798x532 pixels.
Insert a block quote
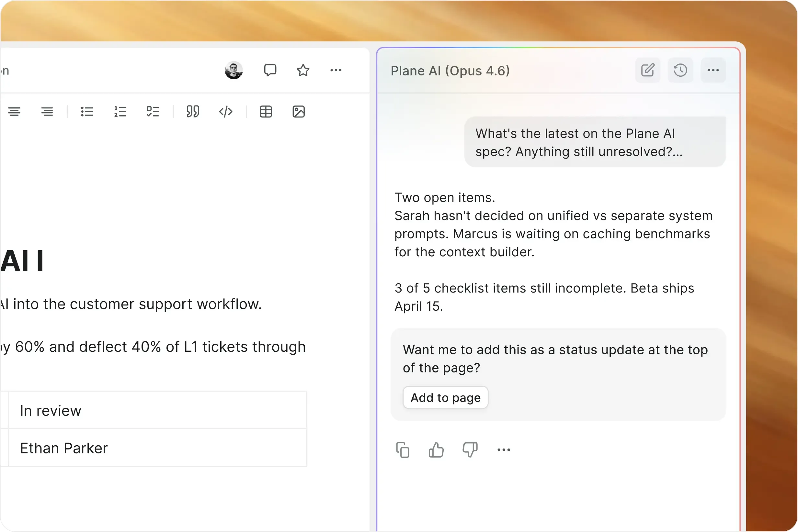pyautogui.click(x=193, y=112)
